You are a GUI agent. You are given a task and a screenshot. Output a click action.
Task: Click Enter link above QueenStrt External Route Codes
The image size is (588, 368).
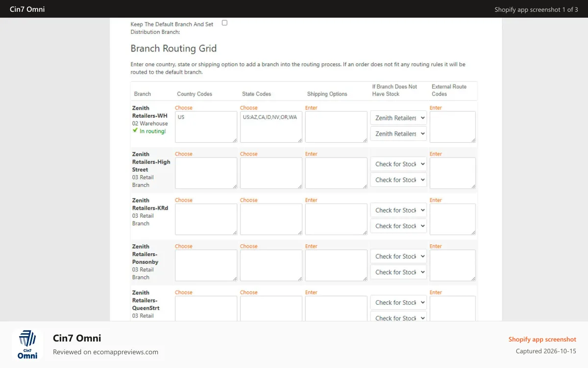(x=436, y=292)
